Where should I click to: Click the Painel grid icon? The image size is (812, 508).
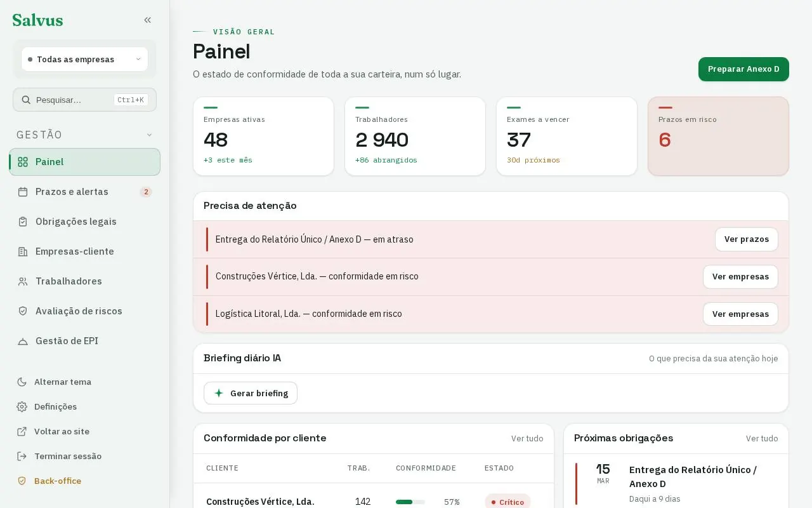pos(23,162)
